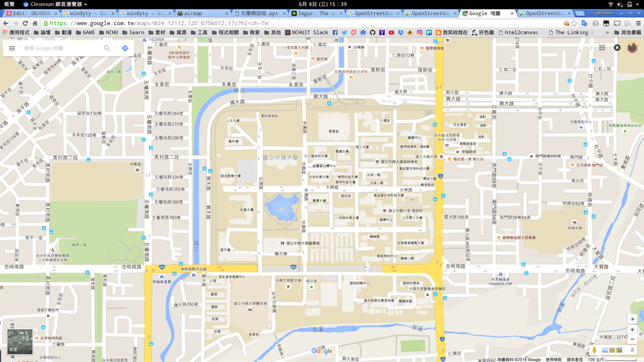Open the Google apps grid
Viewport: 644px width, 362px height.
(x=602, y=48)
